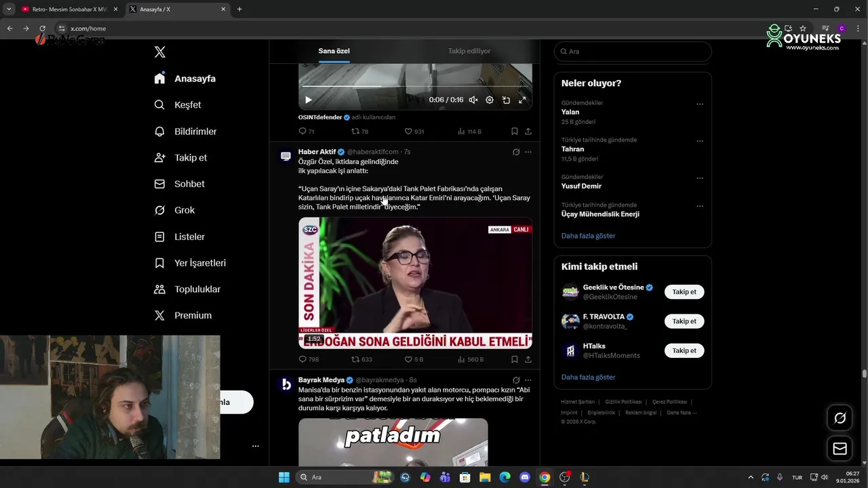Expand Chrome tab search dropdown
Viewport: 868px width, 488px height.
[9, 9]
